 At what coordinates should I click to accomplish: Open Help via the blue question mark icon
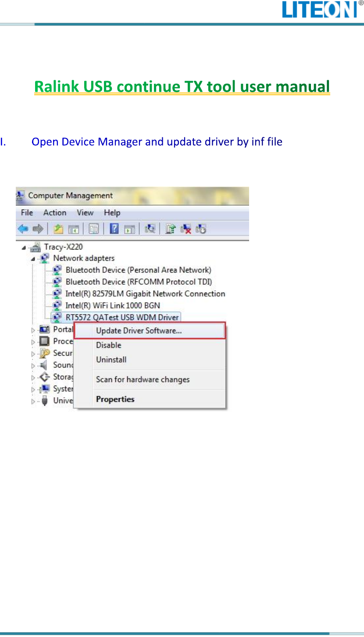pyautogui.click(x=114, y=229)
